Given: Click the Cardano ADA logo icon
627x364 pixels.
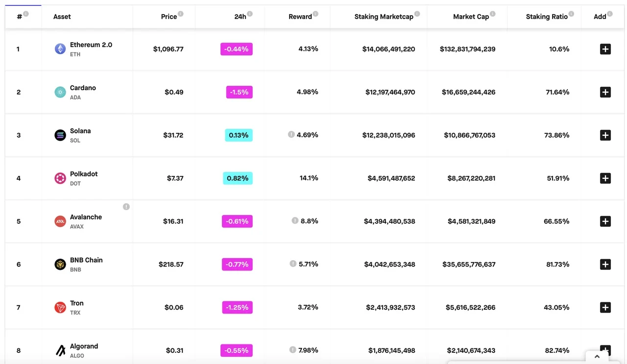Looking at the screenshot, I should pyautogui.click(x=60, y=92).
